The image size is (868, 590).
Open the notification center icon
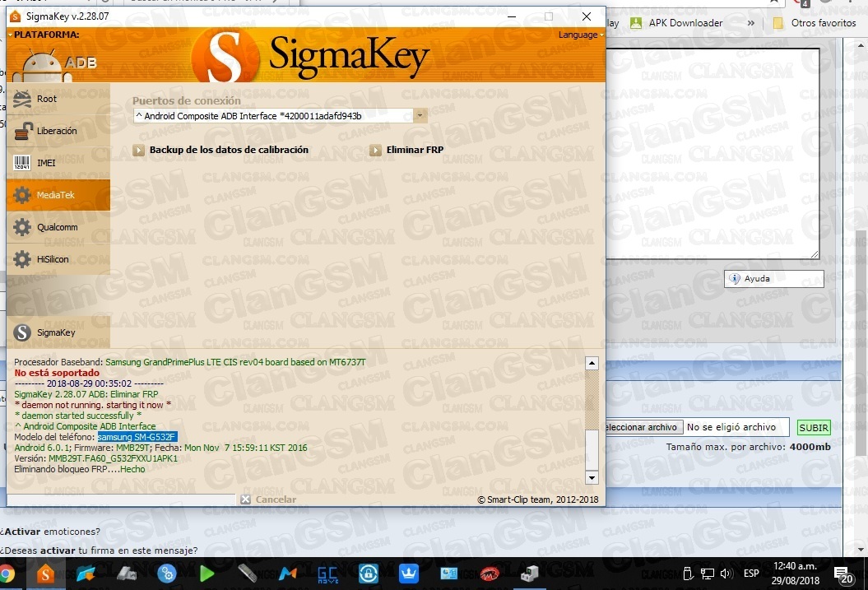coord(844,574)
